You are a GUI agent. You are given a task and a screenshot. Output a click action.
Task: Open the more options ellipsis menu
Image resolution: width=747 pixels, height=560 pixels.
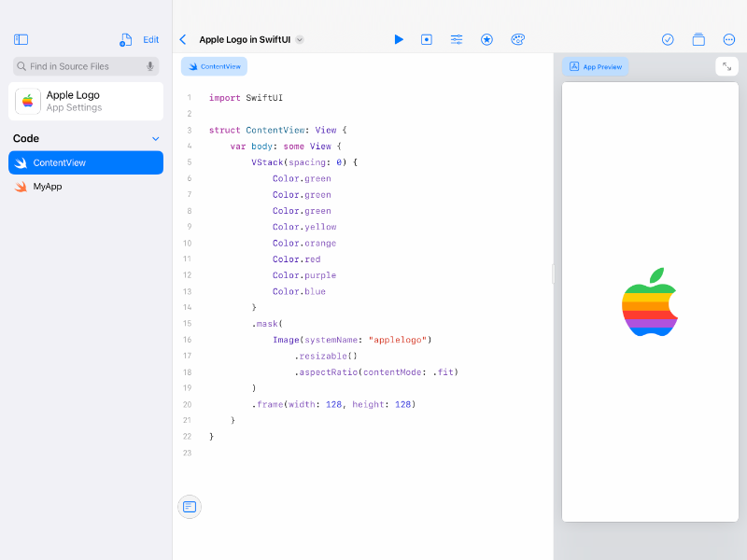[729, 39]
